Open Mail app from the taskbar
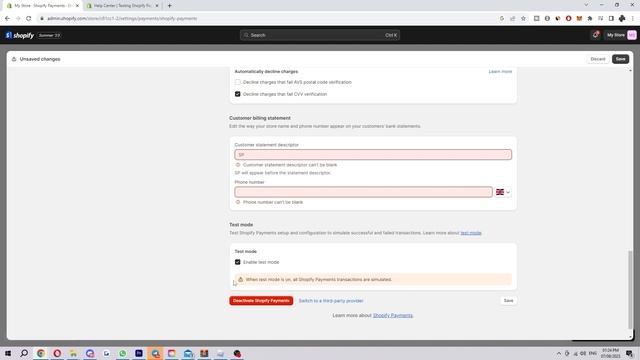 pos(188,353)
